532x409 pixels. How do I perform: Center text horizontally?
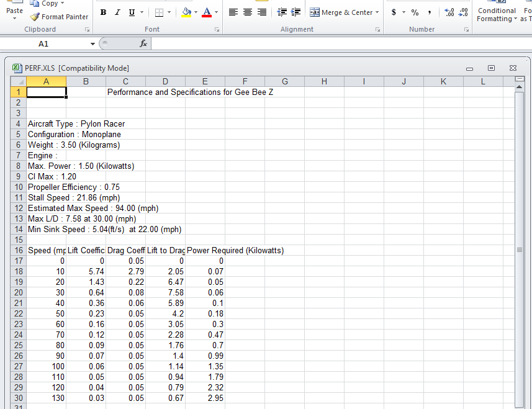point(248,12)
